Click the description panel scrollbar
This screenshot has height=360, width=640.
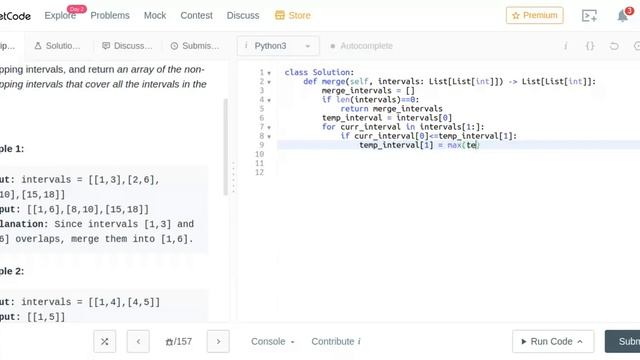pyautogui.click(x=226, y=147)
